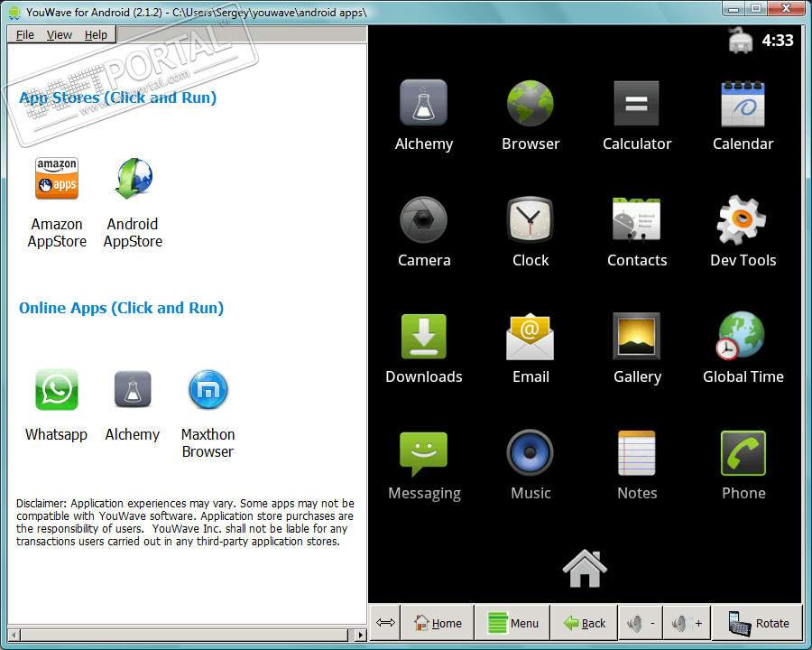Open the Phone dialer app
This screenshot has width=812, height=650.
[x=743, y=453]
